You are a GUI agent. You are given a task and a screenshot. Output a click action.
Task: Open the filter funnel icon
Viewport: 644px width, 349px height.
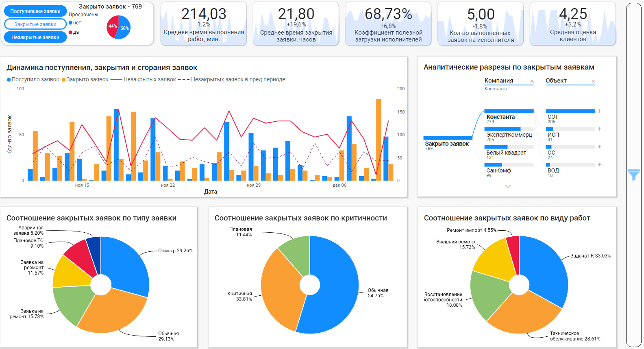(x=633, y=175)
